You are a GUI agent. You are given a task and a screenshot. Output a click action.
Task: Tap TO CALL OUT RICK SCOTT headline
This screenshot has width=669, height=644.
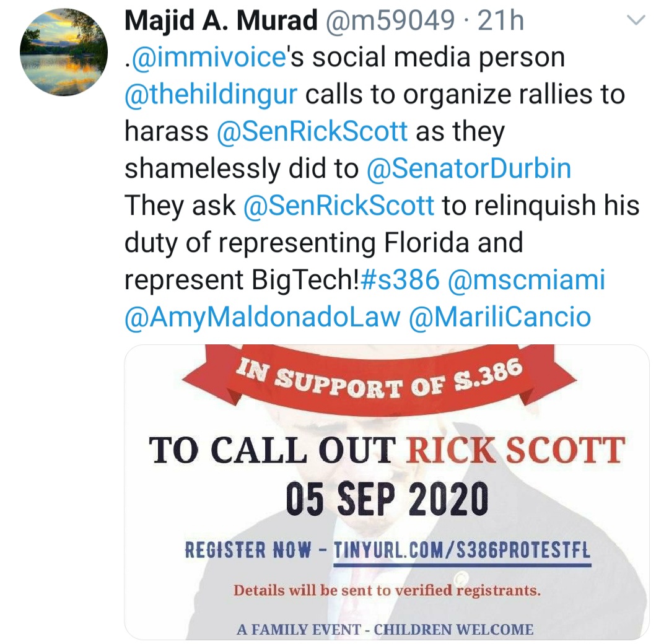pos(387,450)
